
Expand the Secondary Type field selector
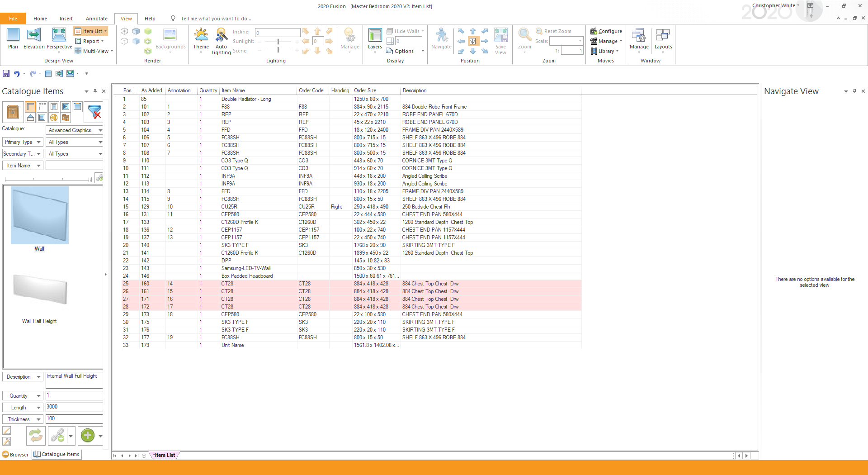pos(23,154)
